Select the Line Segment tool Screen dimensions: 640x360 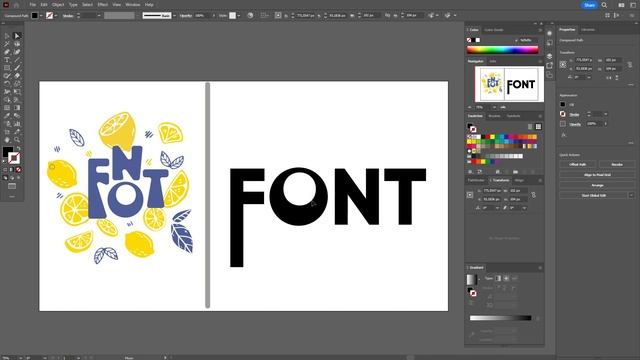click(17, 60)
